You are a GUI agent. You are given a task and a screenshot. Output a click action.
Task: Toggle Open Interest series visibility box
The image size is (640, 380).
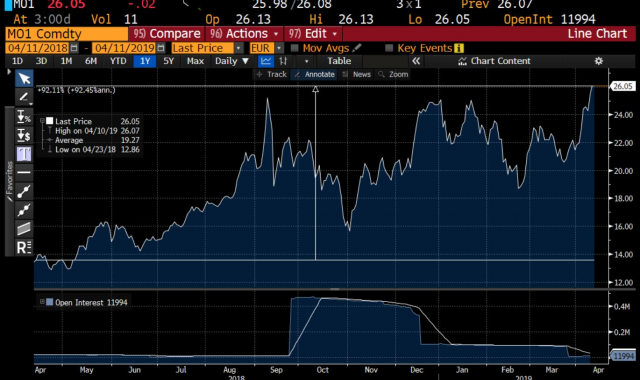[x=50, y=302]
